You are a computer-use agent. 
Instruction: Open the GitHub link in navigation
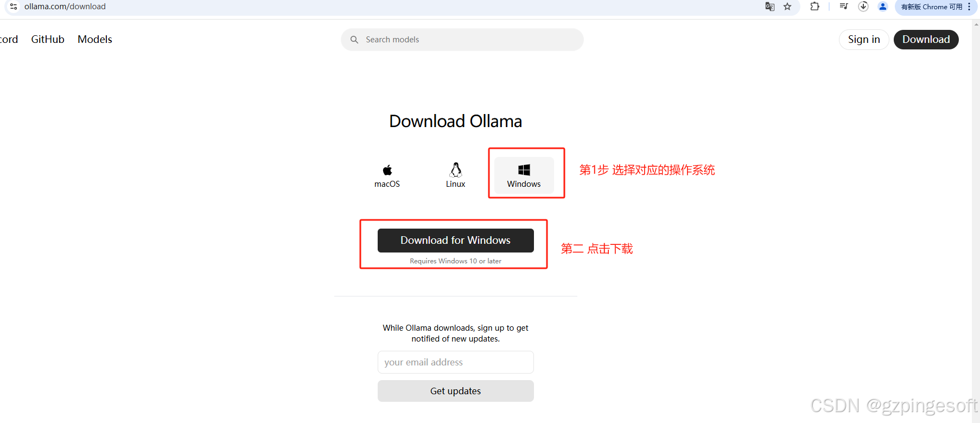point(48,40)
